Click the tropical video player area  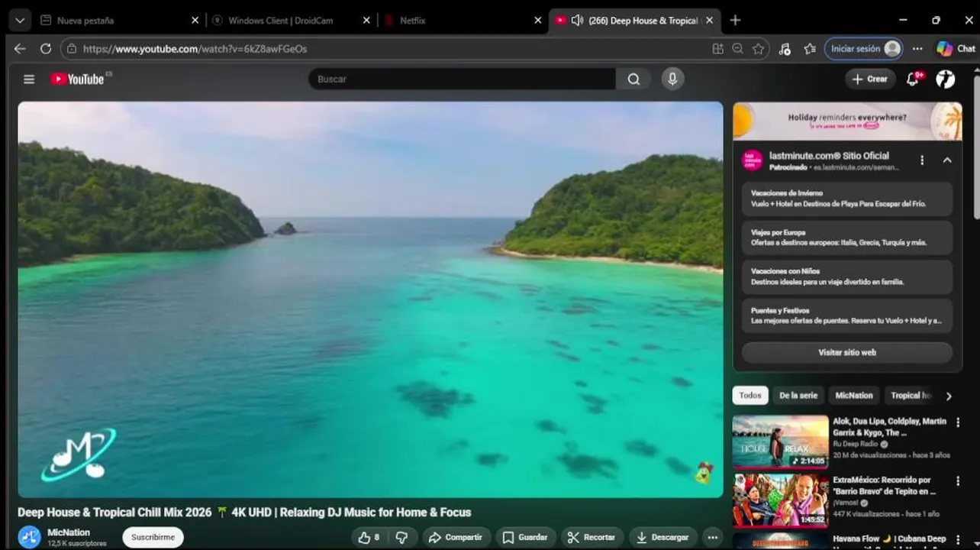point(370,299)
